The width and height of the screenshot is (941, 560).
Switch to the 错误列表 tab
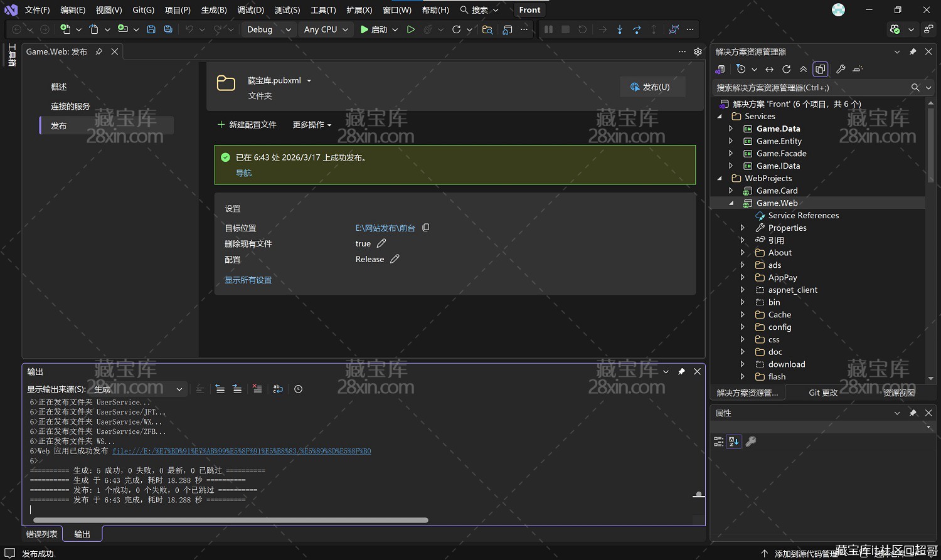tap(42, 534)
